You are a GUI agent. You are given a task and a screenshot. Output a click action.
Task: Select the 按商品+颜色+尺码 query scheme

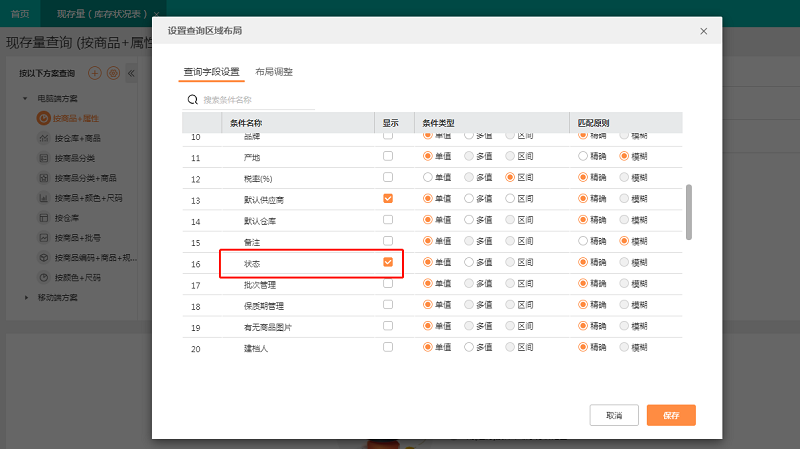[88, 198]
